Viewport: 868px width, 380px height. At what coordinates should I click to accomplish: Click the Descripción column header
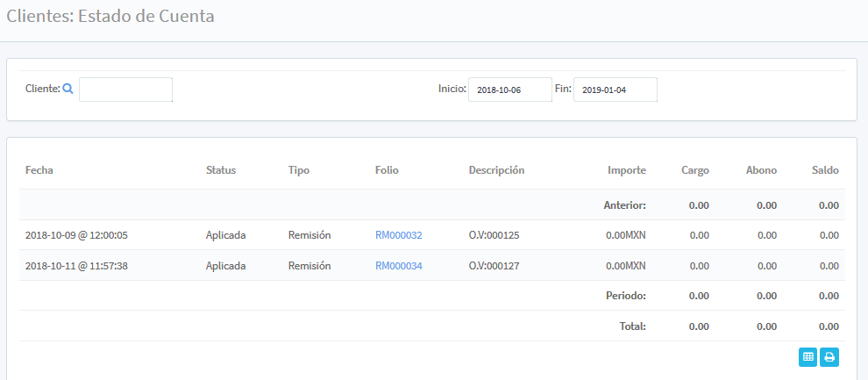pos(496,170)
